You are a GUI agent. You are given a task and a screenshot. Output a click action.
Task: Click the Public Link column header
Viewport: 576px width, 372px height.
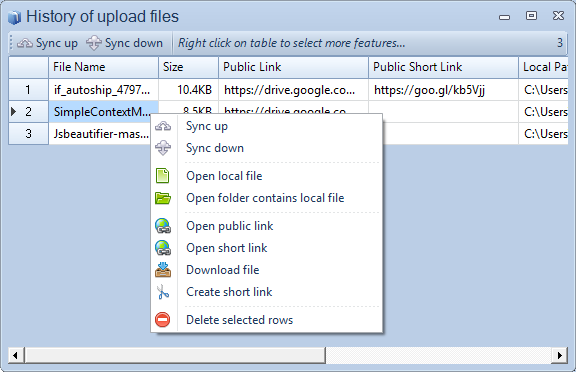point(294,67)
